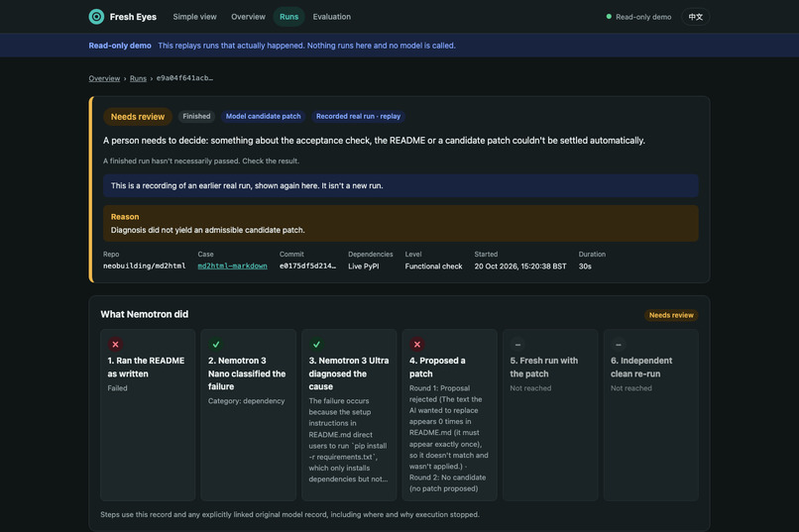Click the 'A finished run hasn't necessarily passed' note
Viewport: 799px width, 532px height.
(201, 160)
